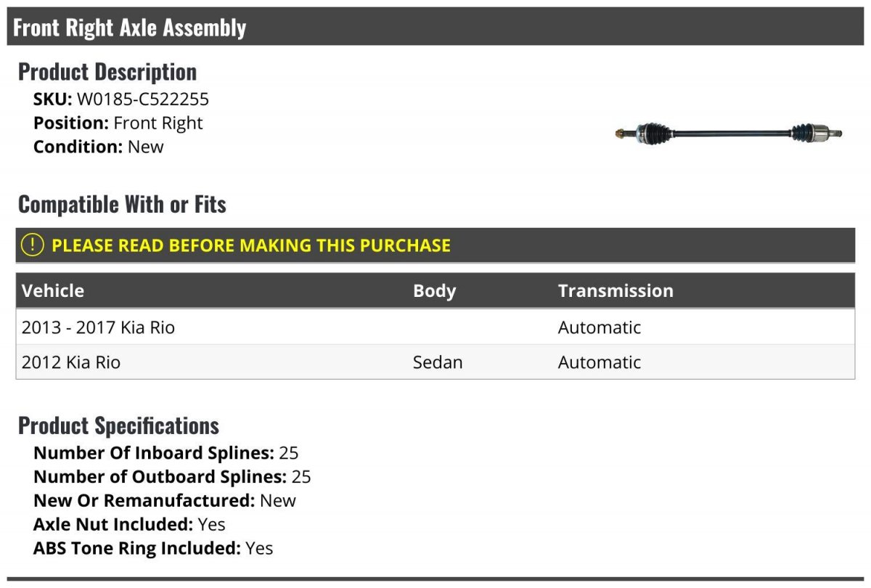Screen dimensions: 871x588
Task: Click the SKU number W0185-C522255
Action: pyautogui.click(x=143, y=99)
